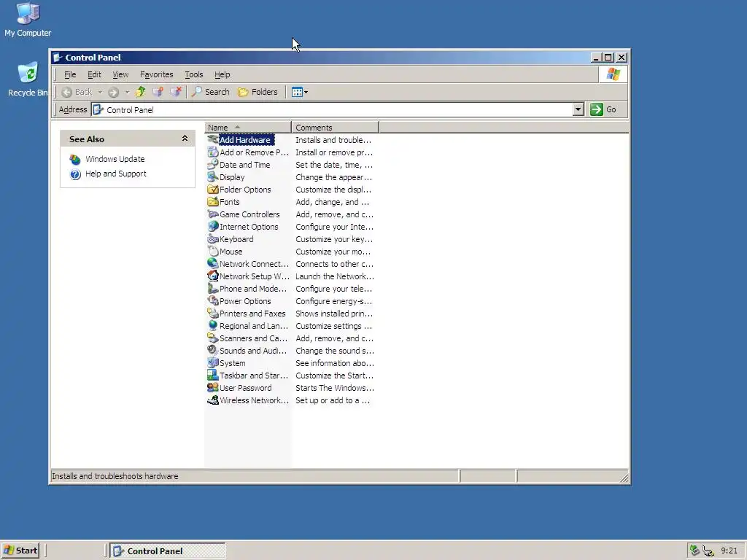747x560 pixels.
Task: Open the Tools menu
Action: [194, 74]
